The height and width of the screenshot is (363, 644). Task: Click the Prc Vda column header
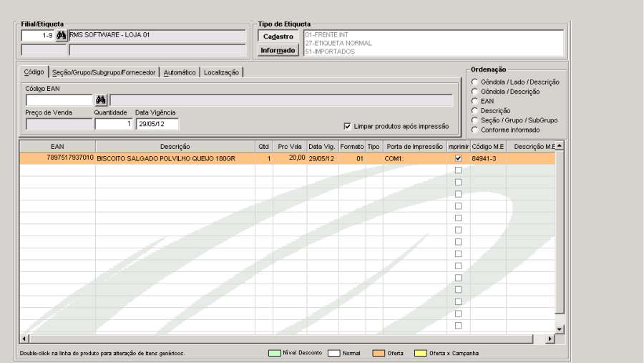click(290, 146)
